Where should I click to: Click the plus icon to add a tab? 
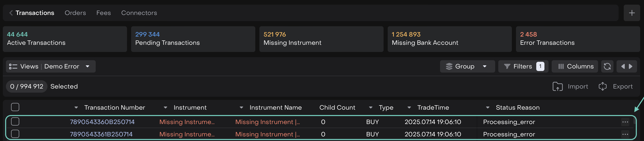click(x=632, y=13)
